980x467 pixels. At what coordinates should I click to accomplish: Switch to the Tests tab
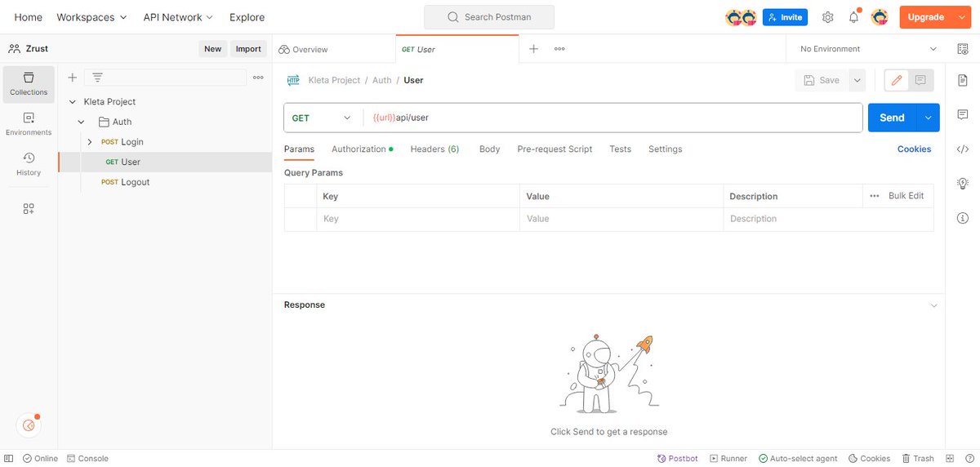pyautogui.click(x=620, y=149)
